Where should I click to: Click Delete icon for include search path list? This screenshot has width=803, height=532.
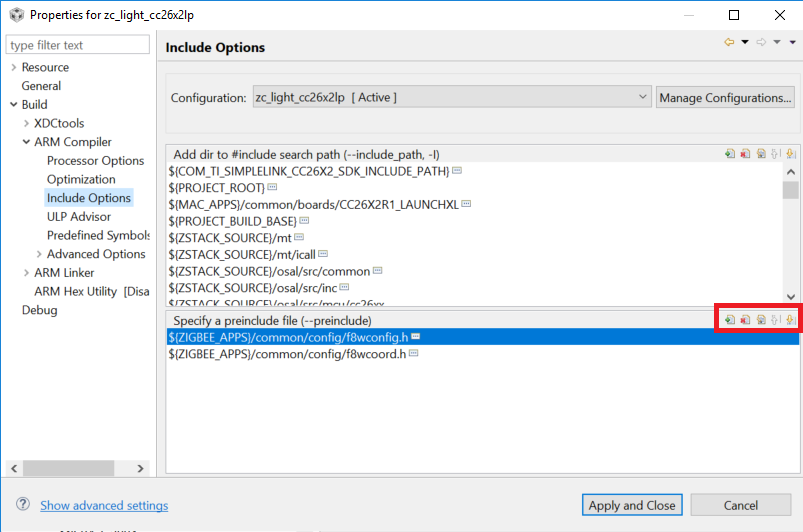pyautogui.click(x=745, y=154)
